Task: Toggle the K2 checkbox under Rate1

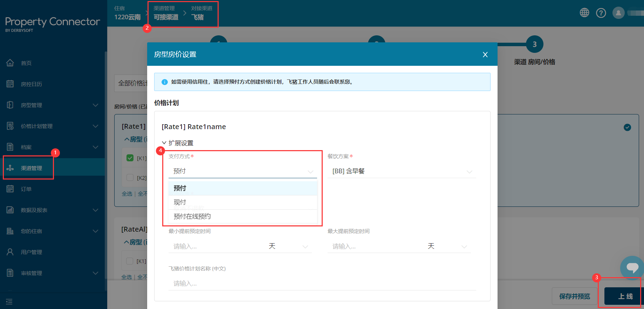Action: (130, 177)
